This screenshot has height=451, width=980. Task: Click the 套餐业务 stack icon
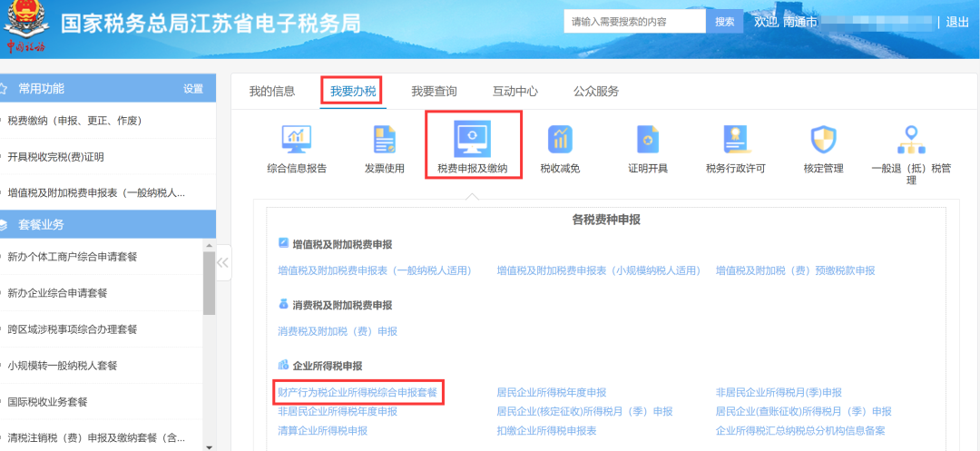pyautogui.click(x=4, y=225)
